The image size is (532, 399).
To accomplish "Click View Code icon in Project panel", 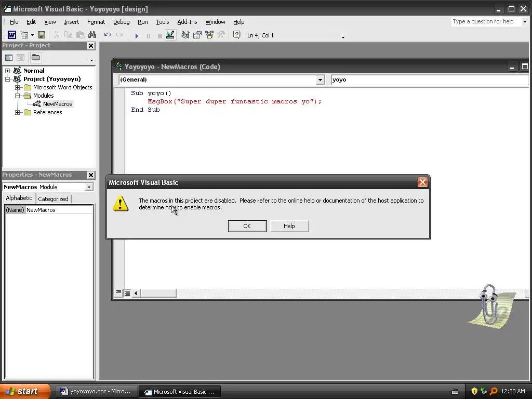I will point(9,58).
